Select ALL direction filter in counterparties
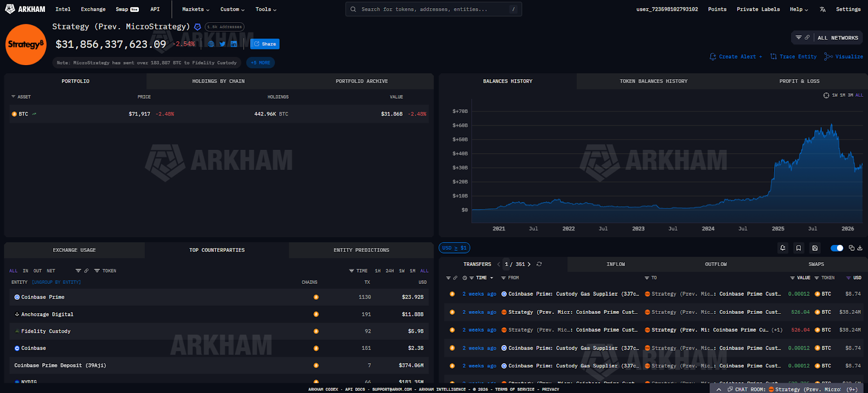The width and height of the screenshot is (868, 393). pos(14,271)
